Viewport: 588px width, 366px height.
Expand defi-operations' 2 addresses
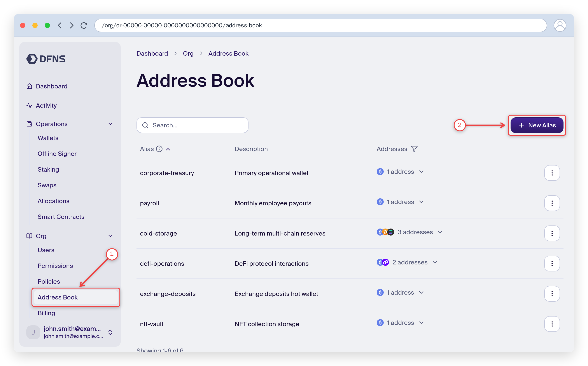(435, 262)
